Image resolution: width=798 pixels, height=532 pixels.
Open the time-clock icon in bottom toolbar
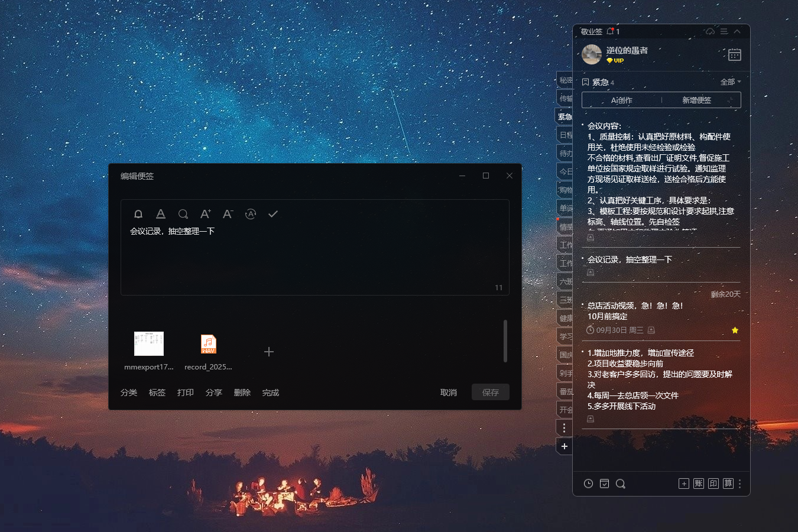tap(588, 484)
